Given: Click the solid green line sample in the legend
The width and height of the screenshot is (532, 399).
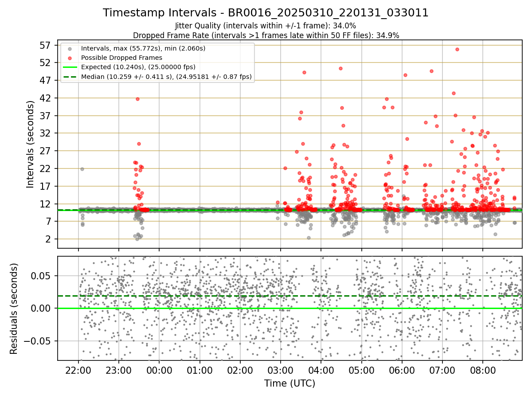Looking at the screenshot, I should (70, 67).
